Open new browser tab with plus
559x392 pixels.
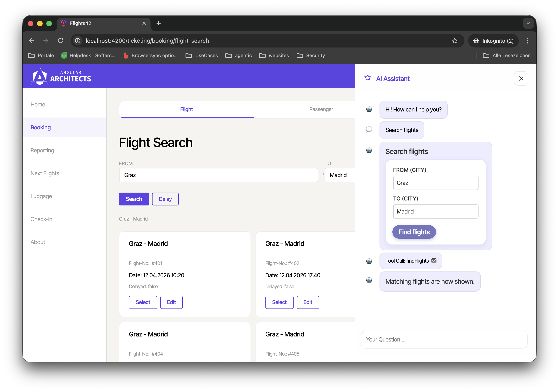[159, 23]
